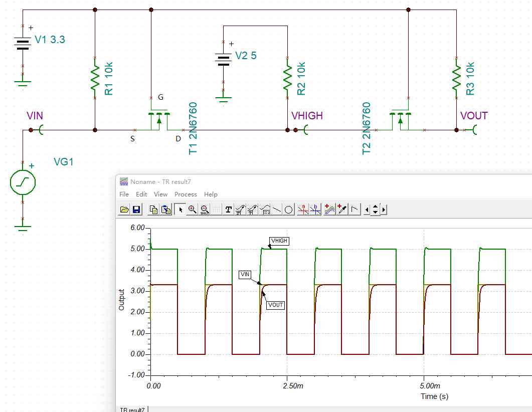The height and width of the screenshot is (412, 532).
Task: Click the left arrow navigation button
Action: click(x=367, y=210)
